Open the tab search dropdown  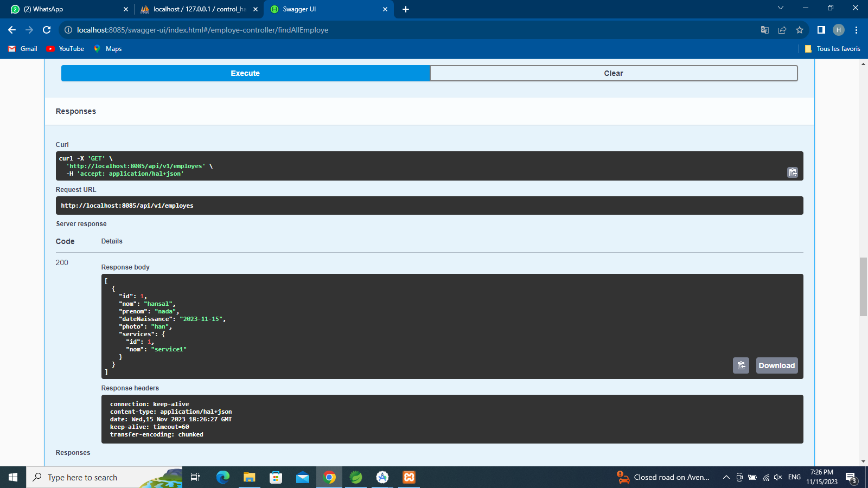coord(780,9)
